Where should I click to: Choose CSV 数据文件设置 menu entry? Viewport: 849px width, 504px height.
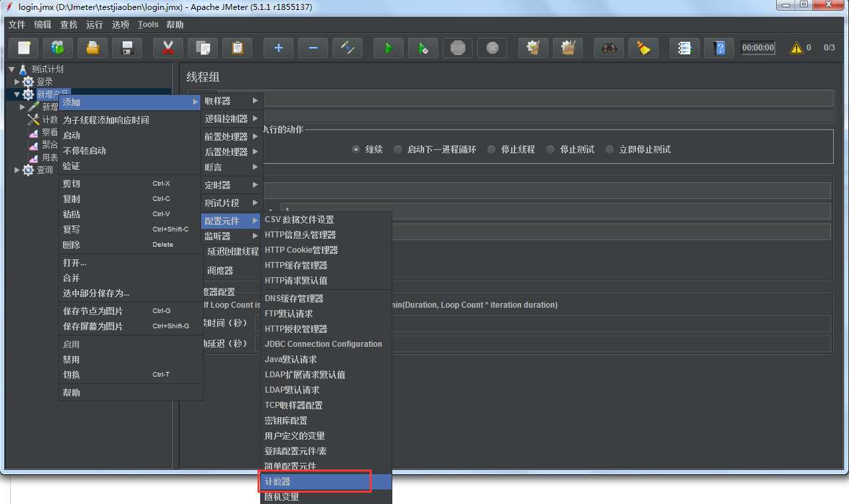point(325,220)
